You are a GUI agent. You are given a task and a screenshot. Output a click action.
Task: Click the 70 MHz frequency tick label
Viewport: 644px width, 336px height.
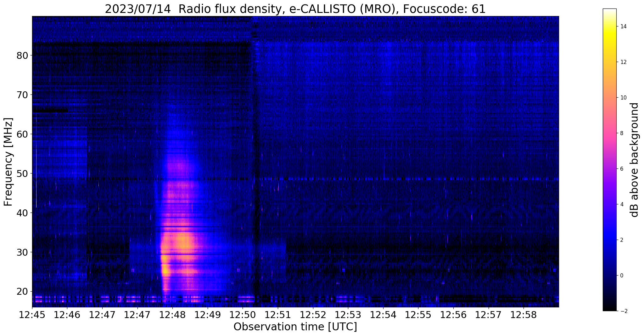coord(22,95)
